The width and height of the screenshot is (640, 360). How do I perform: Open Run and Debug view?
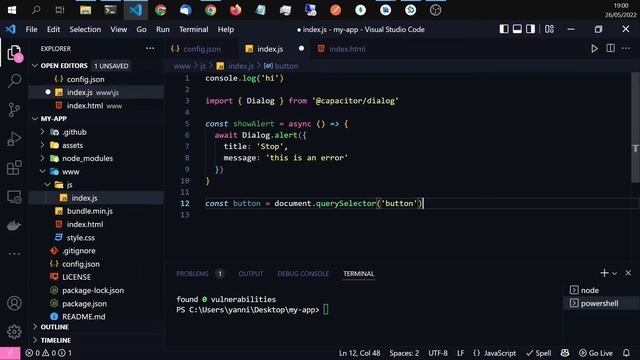pyautogui.click(x=14, y=139)
